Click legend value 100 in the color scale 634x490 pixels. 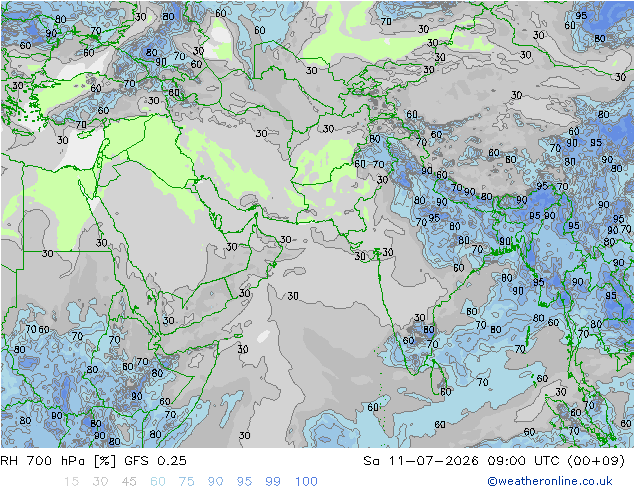(x=306, y=482)
